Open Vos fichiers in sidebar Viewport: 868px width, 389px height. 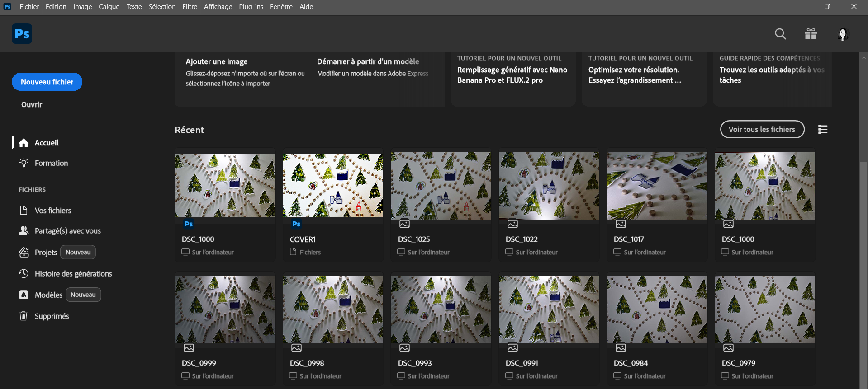52,211
